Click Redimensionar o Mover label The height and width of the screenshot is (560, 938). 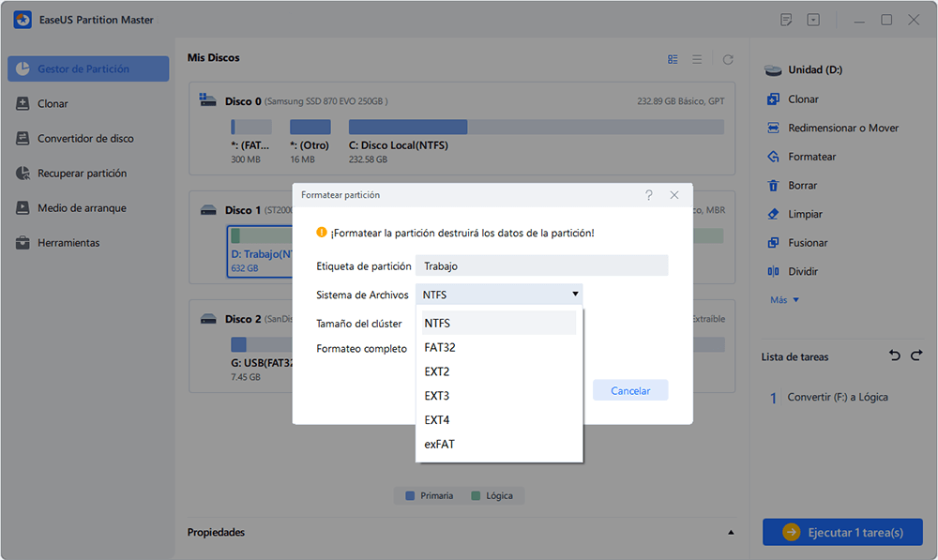pyautogui.click(x=843, y=128)
